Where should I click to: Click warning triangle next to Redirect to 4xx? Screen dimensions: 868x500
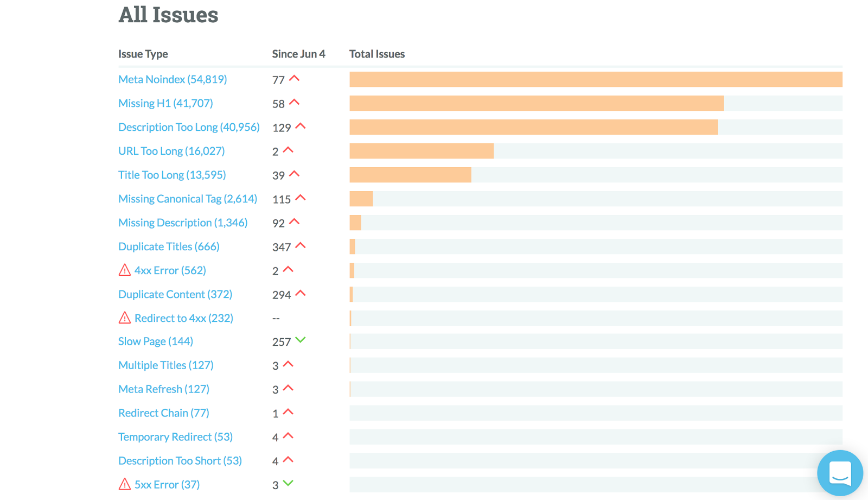(x=125, y=318)
